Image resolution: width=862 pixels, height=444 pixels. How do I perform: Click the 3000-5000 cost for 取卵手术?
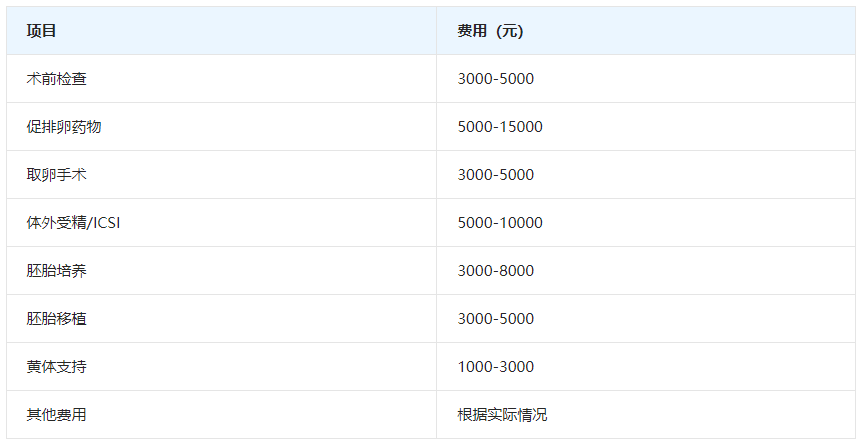point(496,175)
